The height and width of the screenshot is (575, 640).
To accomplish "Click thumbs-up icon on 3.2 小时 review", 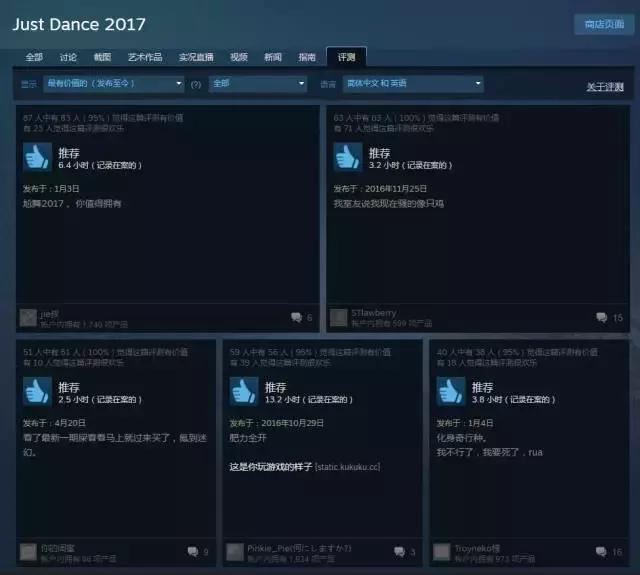I will pyautogui.click(x=348, y=157).
